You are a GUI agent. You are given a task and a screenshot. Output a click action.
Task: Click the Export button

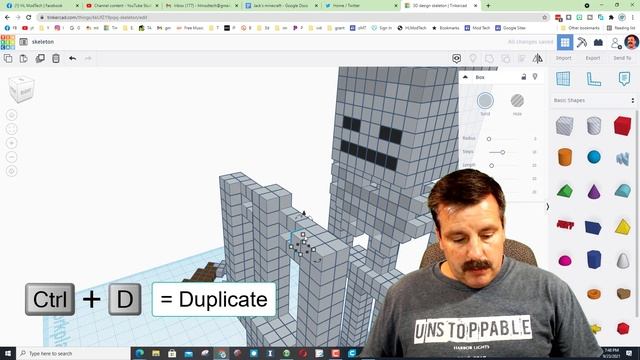(x=593, y=58)
